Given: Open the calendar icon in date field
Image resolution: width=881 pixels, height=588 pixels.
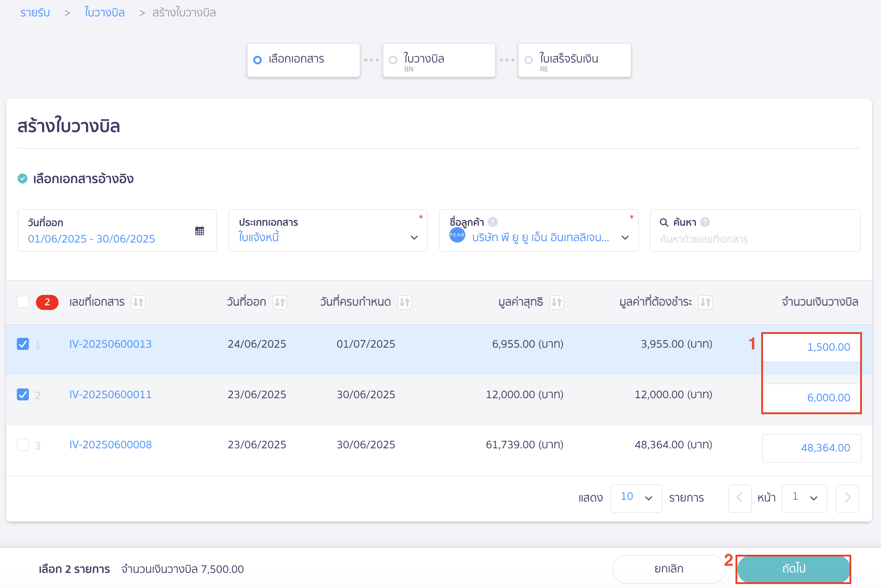Looking at the screenshot, I should [x=200, y=231].
